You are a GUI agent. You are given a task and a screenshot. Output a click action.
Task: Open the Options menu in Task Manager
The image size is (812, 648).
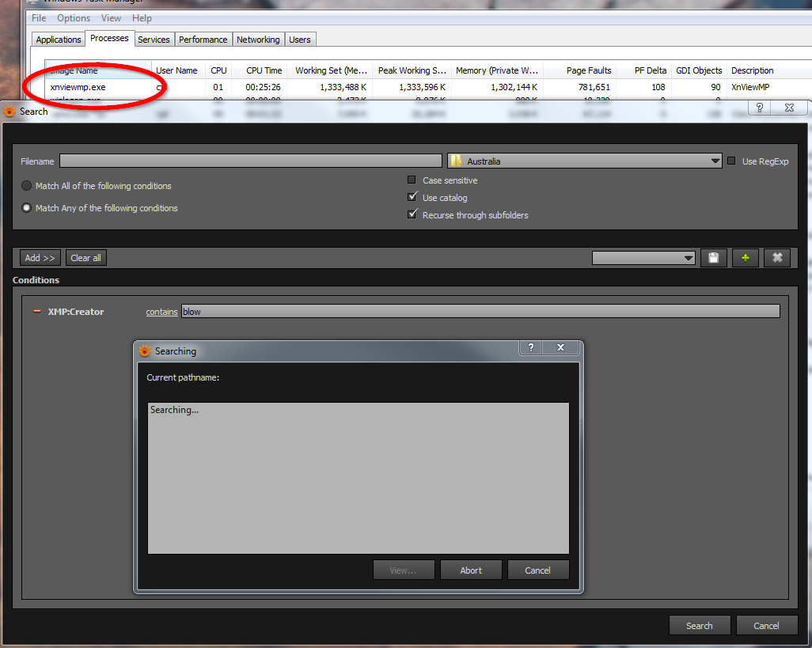point(74,18)
